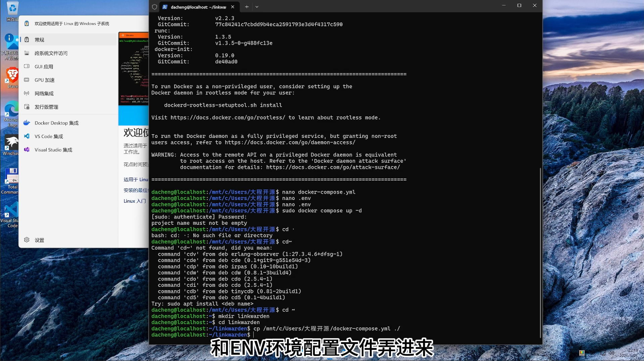Select GPU 加速 in the WSL sidebar
The height and width of the screenshot is (361, 644).
coord(68,80)
